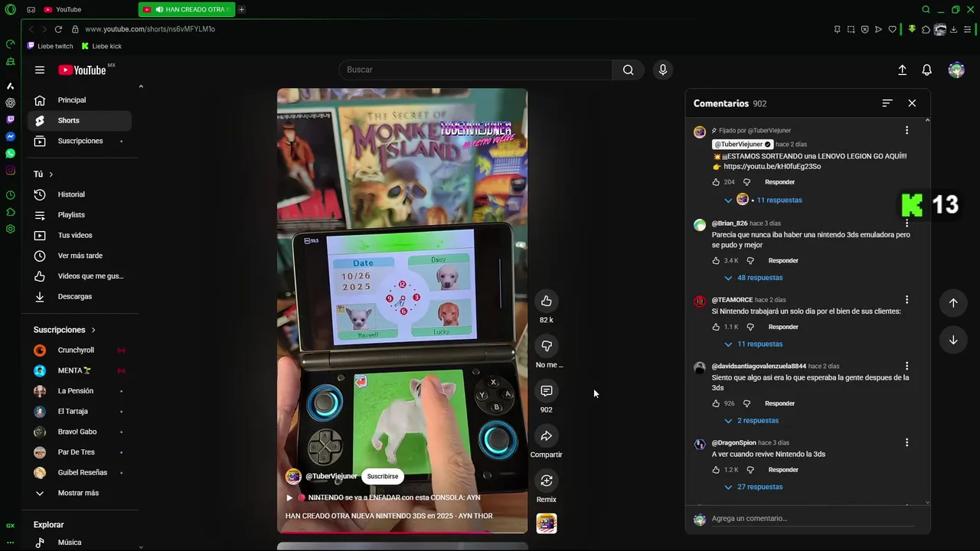Open the Liebe kick bookmark

pyautogui.click(x=102, y=46)
